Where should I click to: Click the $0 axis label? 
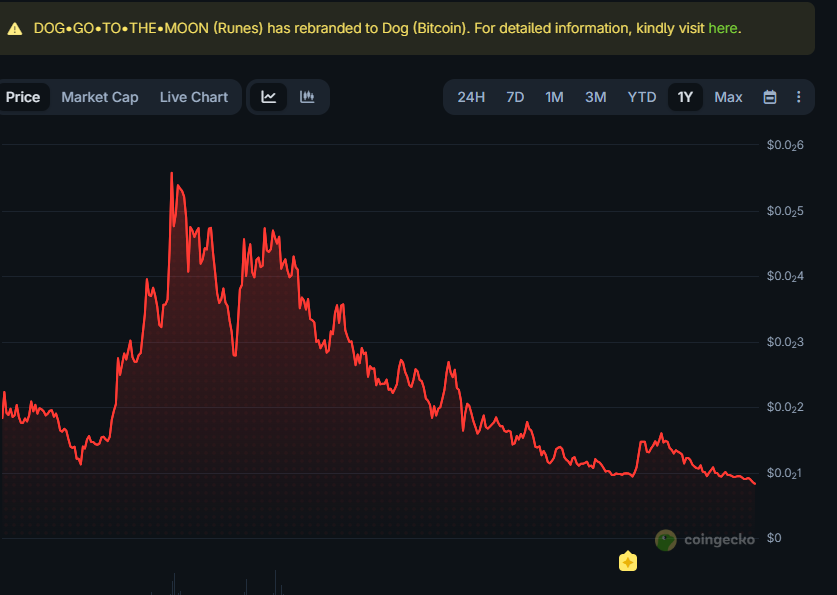pyautogui.click(x=774, y=538)
